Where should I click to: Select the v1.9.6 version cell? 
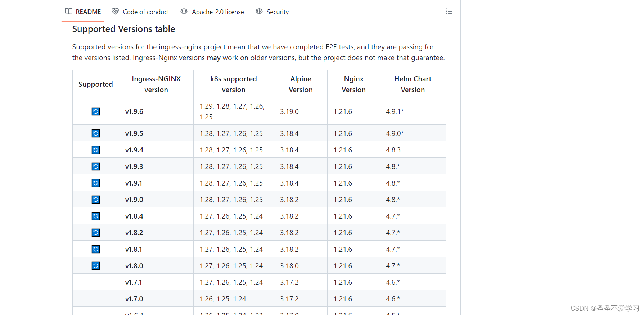click(x=156, y=111)
